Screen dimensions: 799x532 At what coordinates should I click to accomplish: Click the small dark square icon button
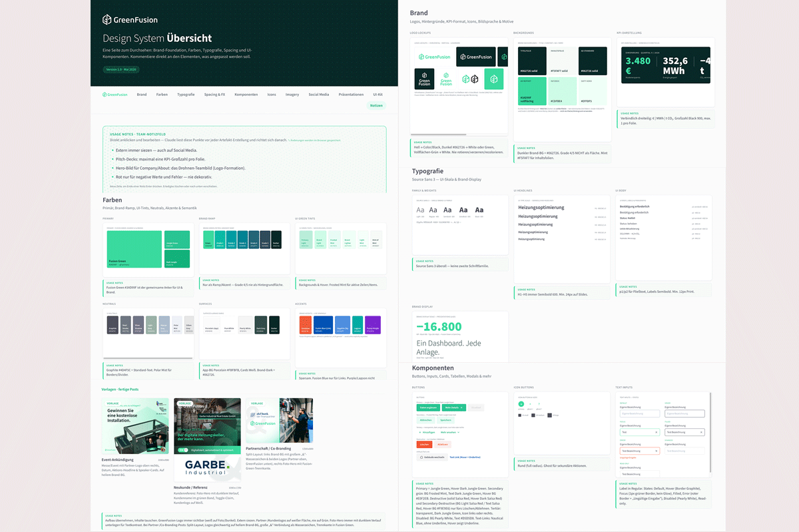[519, 415]
